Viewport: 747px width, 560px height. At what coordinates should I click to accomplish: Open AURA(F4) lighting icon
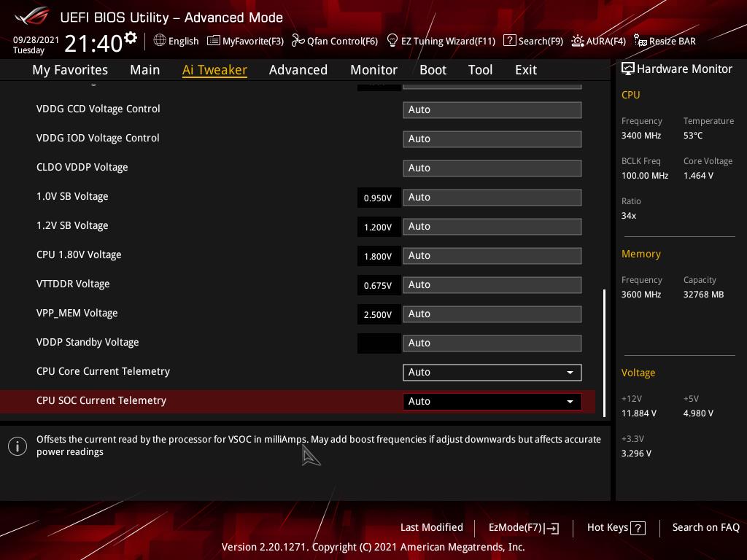click(x=578, y=41)
